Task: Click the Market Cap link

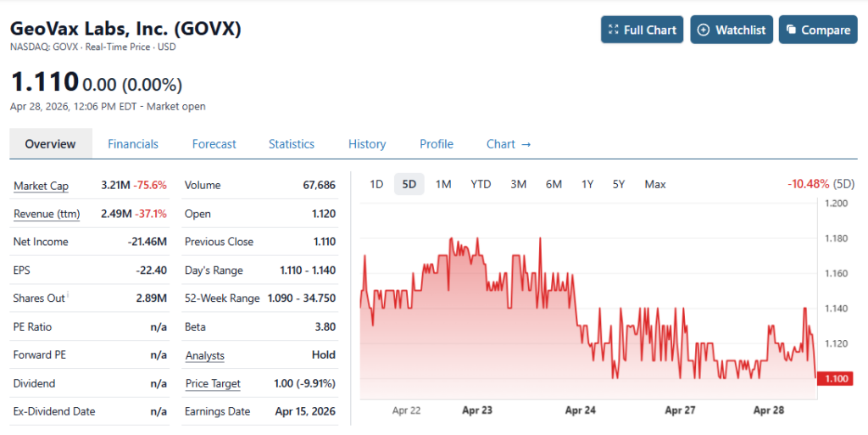Action: click(x=41, y=186)
